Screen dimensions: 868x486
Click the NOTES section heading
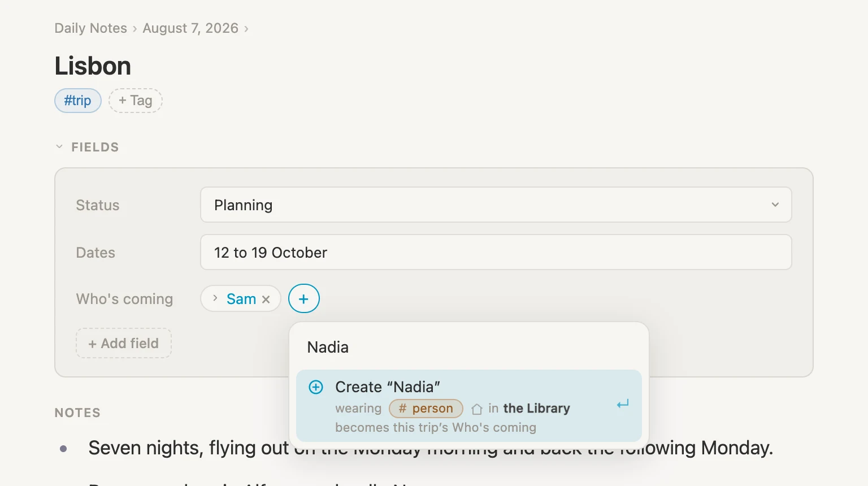tap(77, 413)
